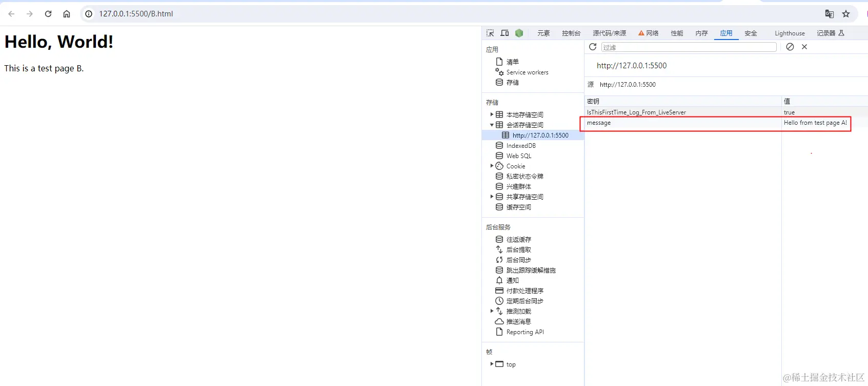Click the green hexagon extension icon in DevTools
Image resolution: width=868 pixels, height=386 pixels.
(x=519, y=33)
